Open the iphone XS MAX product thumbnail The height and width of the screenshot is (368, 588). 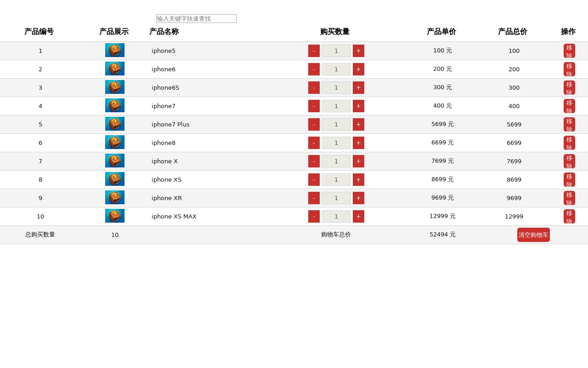point(115,216)
